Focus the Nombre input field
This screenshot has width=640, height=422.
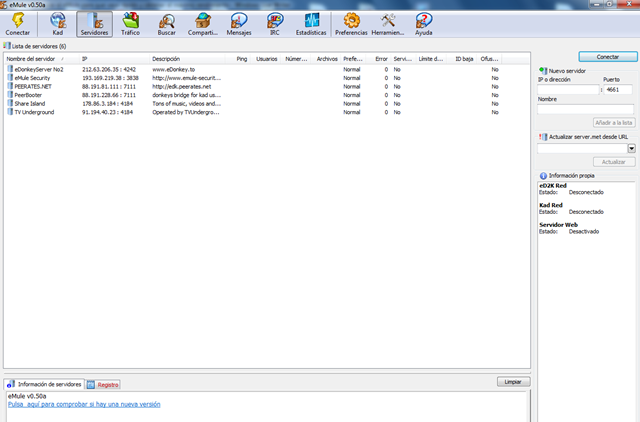pos(586,109)
